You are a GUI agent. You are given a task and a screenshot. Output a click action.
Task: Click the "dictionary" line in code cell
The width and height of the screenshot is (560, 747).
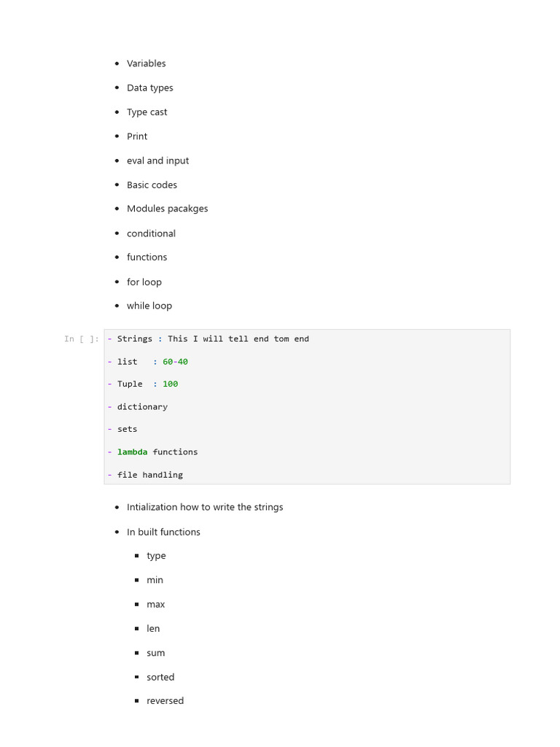[x=142, y=407]
